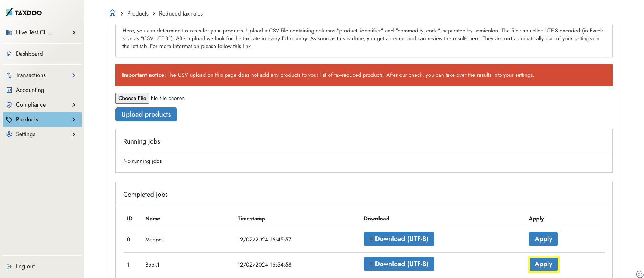Click Choose File to pick a CSV
Screen dimensions: 644x278
pyautogui.click(x=132, y=98)
